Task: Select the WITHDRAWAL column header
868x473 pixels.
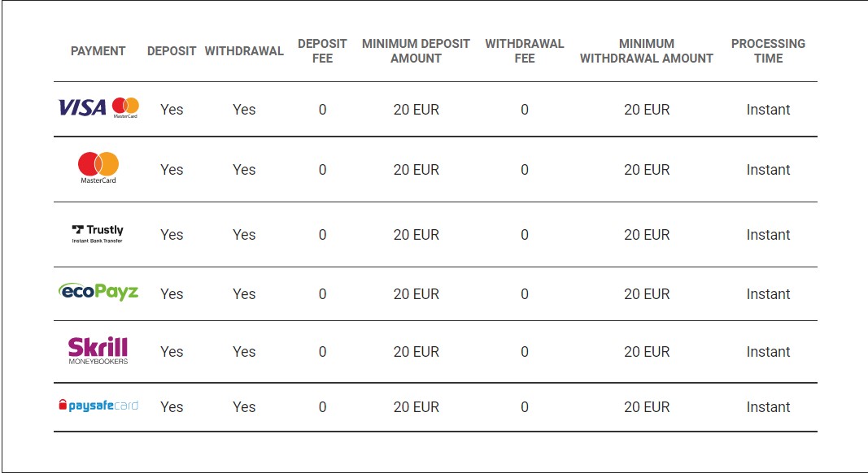Action: [244, 51]
